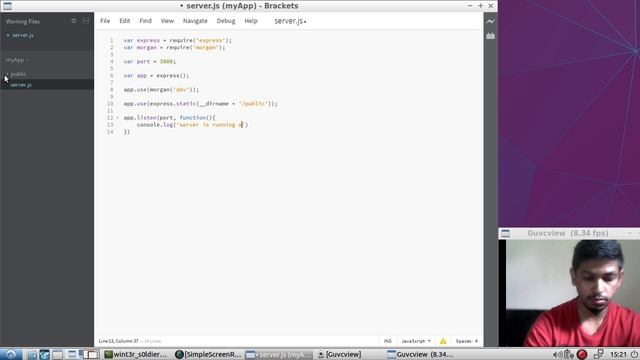640x360 pixels.
Task: Open the myApp project dropdown
Action: tap(18, 60)
